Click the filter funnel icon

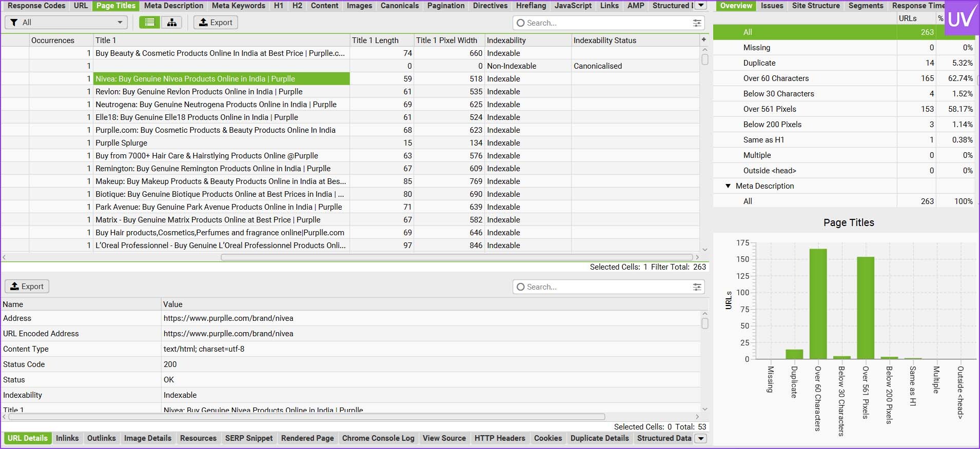tap(14, 23)
